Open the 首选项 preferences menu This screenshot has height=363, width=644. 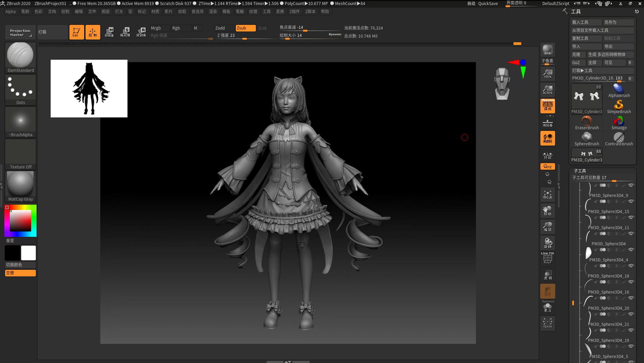[197, 11]
